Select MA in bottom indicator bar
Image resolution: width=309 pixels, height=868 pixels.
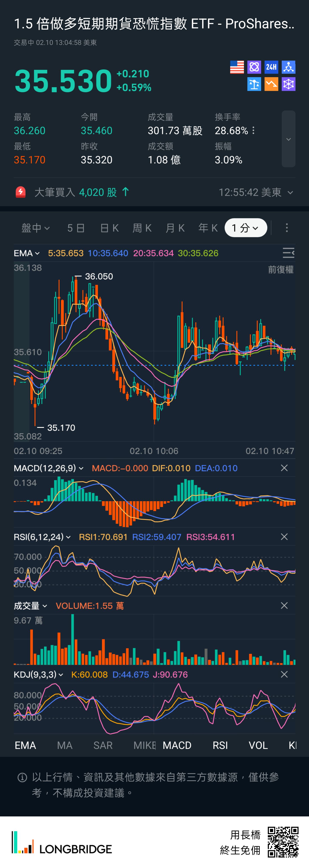[x=65, y=745]
